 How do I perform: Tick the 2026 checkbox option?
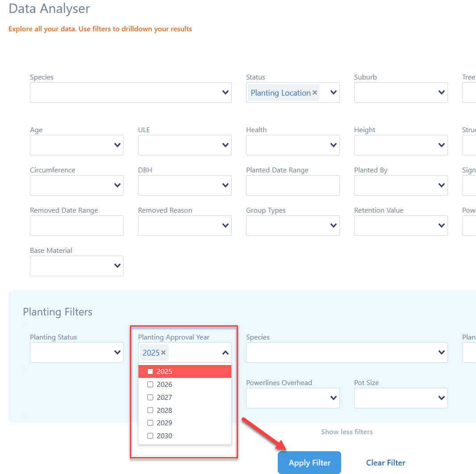150,385
